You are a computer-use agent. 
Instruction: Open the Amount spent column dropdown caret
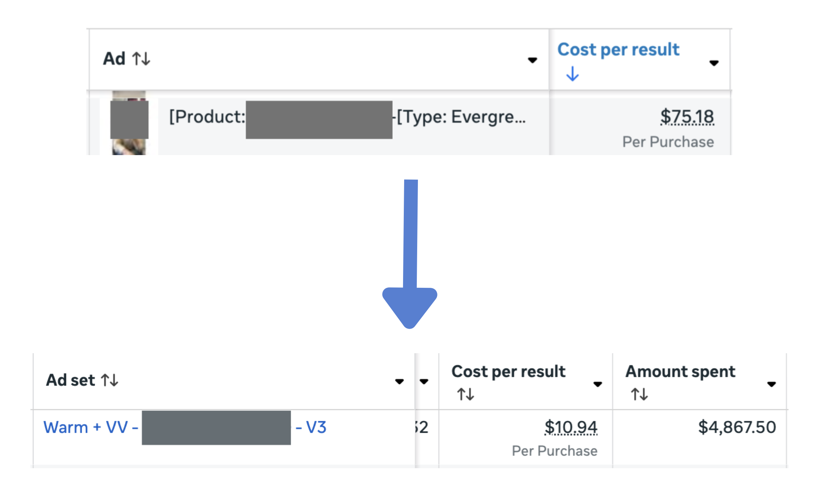[x=771, y=384]
